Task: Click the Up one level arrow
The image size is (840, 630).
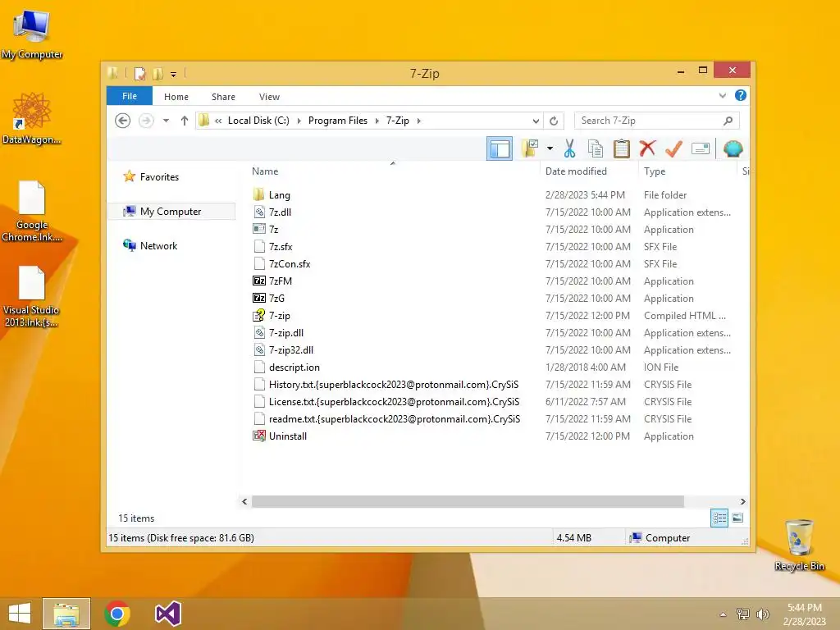Action: [x=185, y=121]
